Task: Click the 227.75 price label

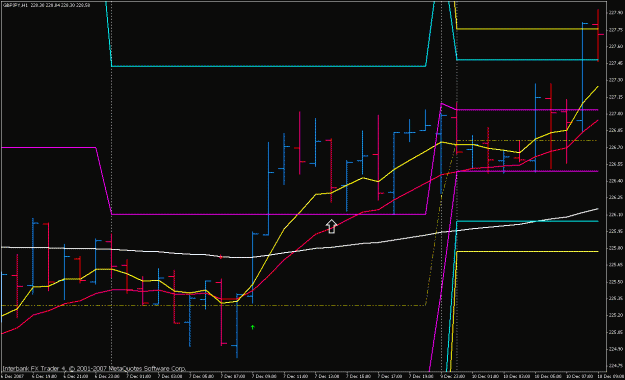Action: pos(616,30)
